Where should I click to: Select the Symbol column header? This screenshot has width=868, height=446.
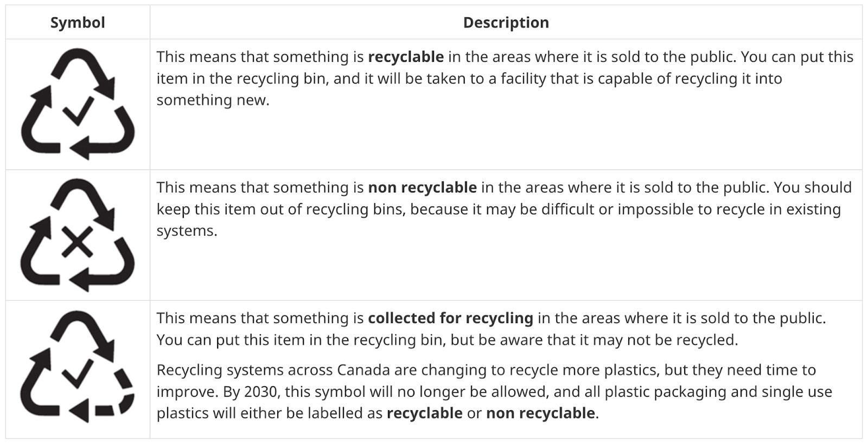[x=78, y=23]
